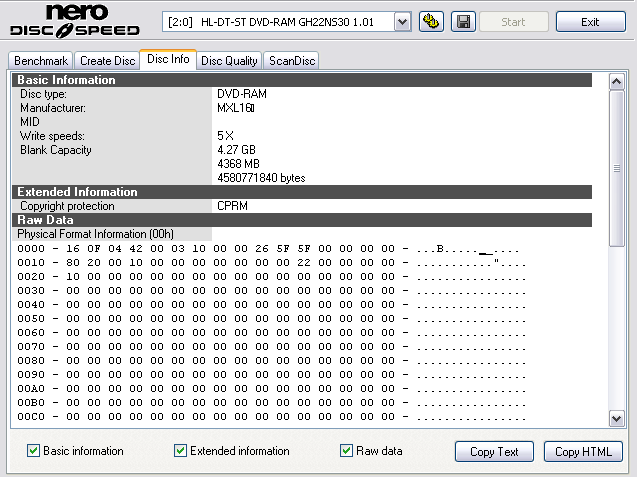The width and height of the screenshot is (637, 477).
Task: Click the scrollbar up arrow
Action: (x=616, y=80)
